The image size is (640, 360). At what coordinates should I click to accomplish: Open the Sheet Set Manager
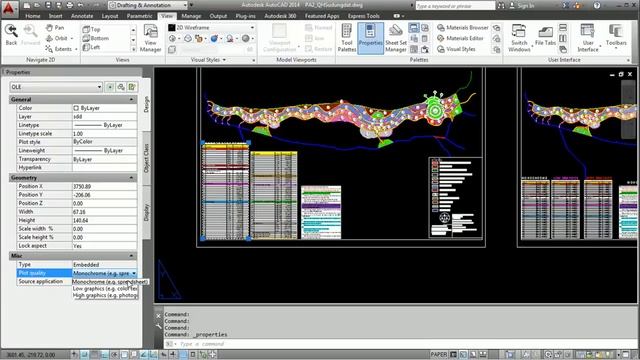pyautogui.click(x=396, y=38)
